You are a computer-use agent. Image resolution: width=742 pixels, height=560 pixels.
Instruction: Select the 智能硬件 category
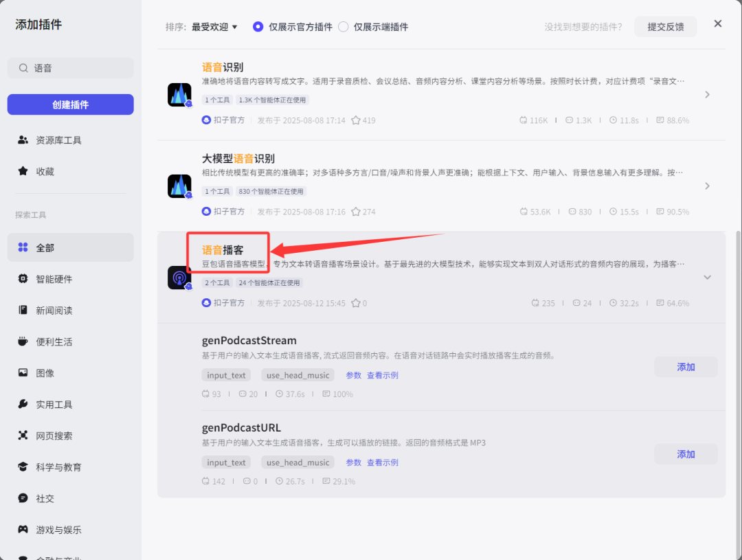[x=71, y=279]
